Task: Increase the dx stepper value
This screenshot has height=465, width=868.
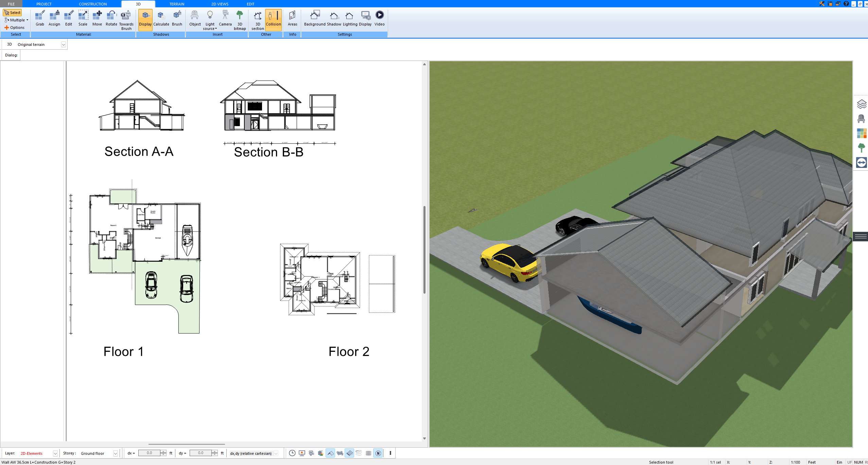Action: pos(163,451)
